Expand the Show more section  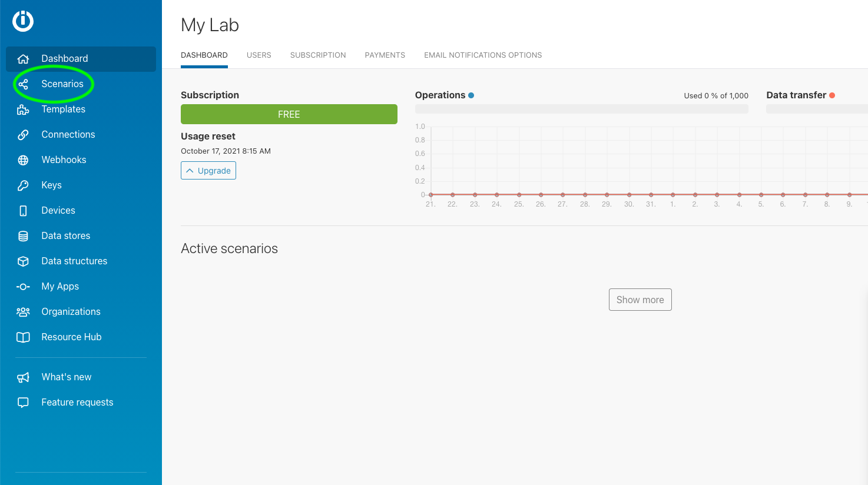pos(640,300)
